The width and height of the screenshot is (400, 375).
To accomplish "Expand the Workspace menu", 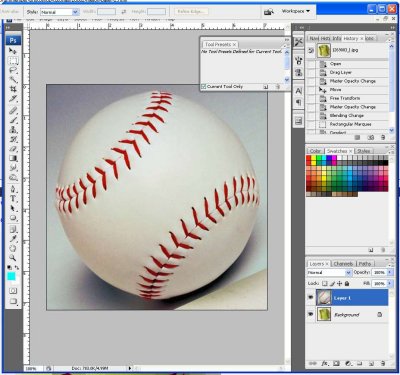I will 296,11.
